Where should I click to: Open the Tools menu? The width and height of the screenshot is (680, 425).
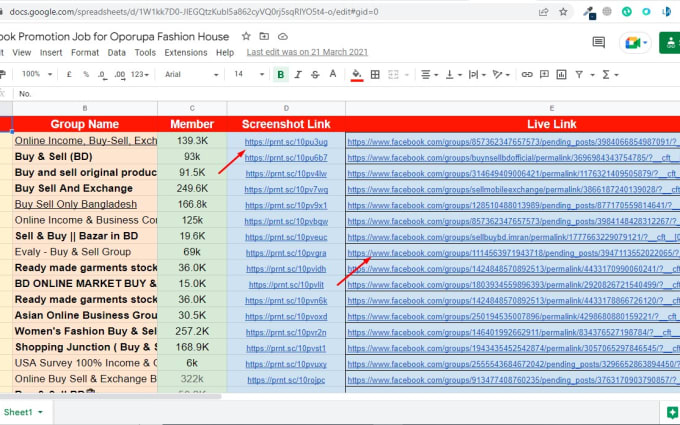click(x=145, y=52)
